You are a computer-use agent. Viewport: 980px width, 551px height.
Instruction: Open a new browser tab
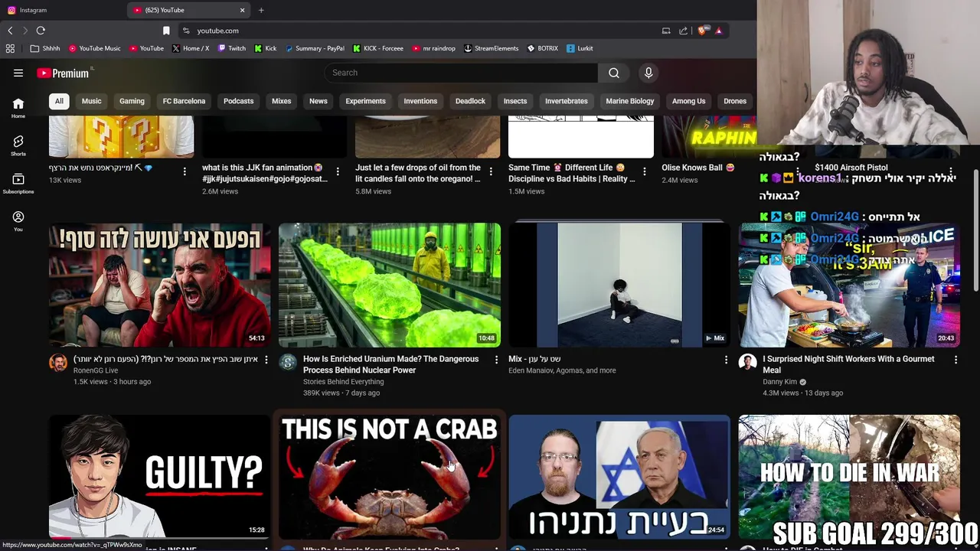click(261, 10)
